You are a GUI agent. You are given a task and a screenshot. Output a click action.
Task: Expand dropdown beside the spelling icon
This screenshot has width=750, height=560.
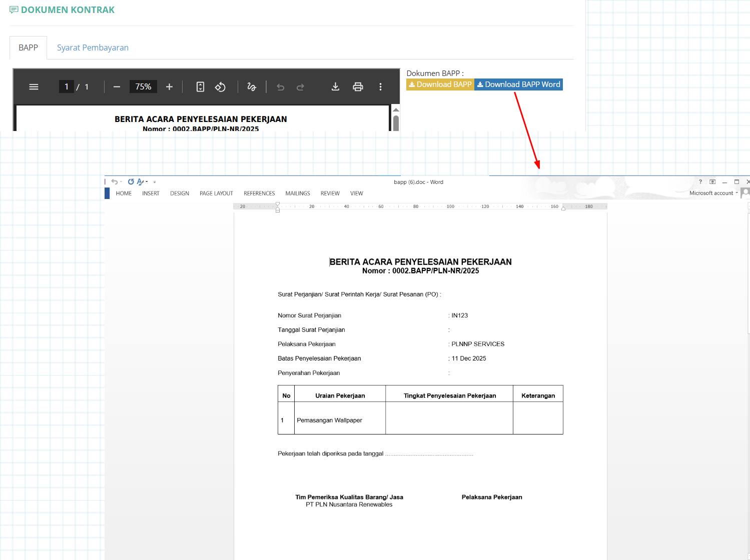147,182
